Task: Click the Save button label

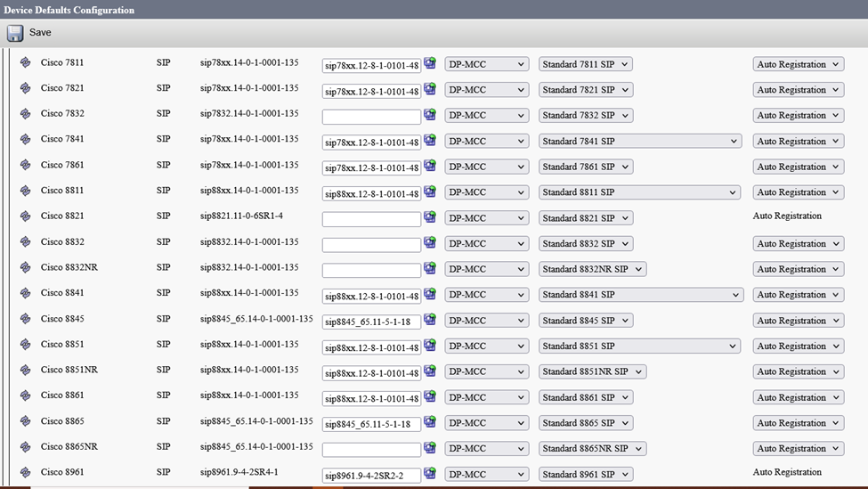Action: click(x=40, y=33)
